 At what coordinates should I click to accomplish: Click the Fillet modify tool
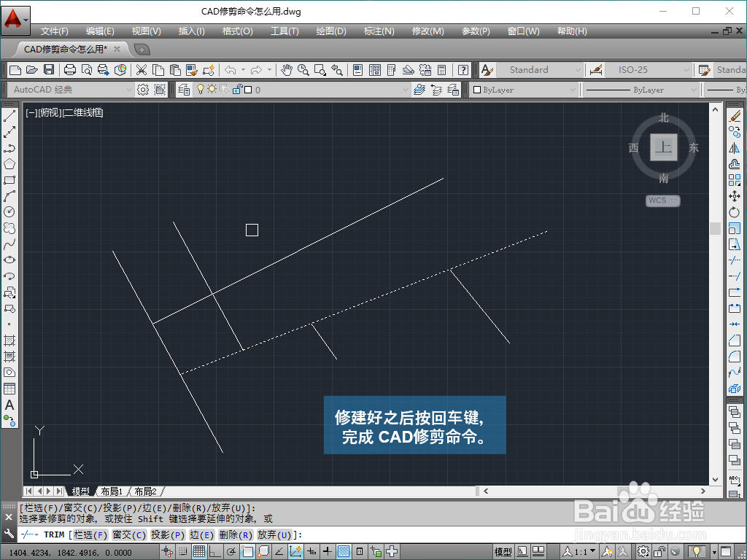click(x=735, y=356)
